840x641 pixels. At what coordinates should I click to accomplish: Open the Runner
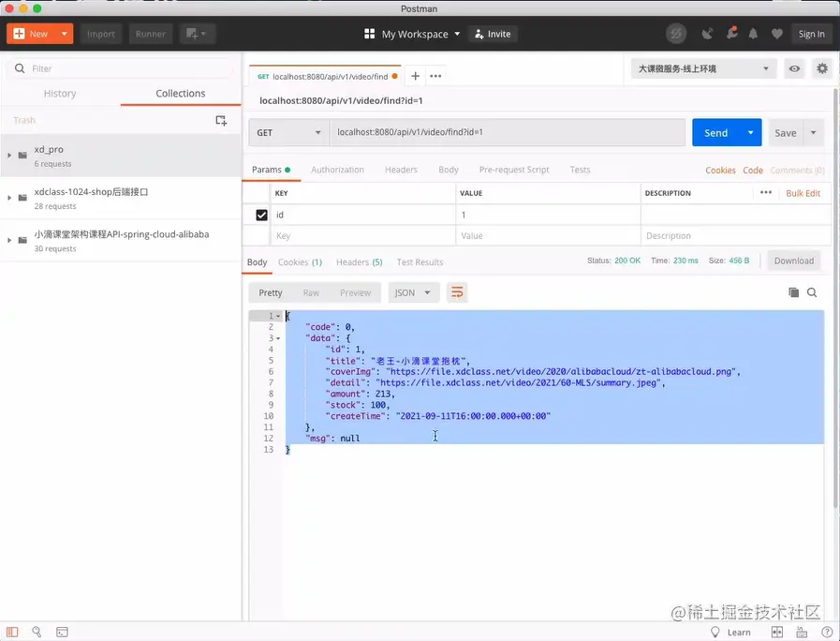click(x=150, y=34)
